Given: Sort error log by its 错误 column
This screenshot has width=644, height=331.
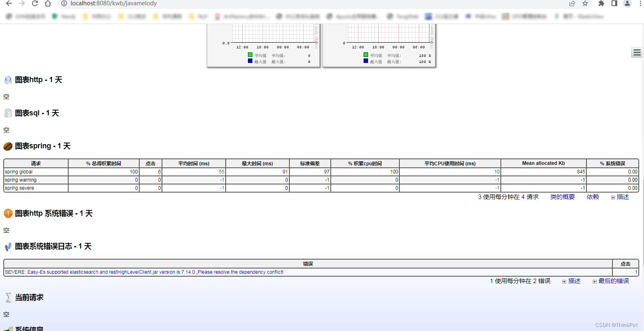Looking at the screenshot, I should [x=308, y=264].
